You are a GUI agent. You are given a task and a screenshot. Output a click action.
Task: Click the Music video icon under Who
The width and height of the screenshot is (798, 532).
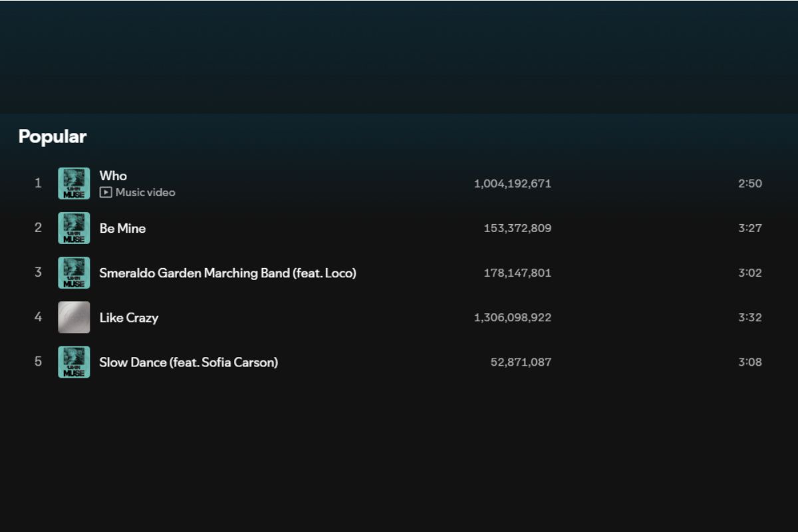coord(105,193)
